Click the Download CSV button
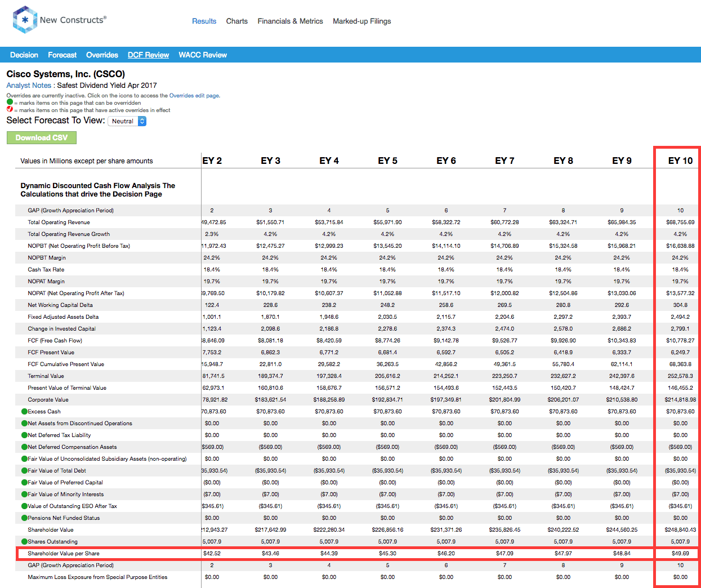The width and height of the screenshot is (701, 588). [x=42, y=137]
